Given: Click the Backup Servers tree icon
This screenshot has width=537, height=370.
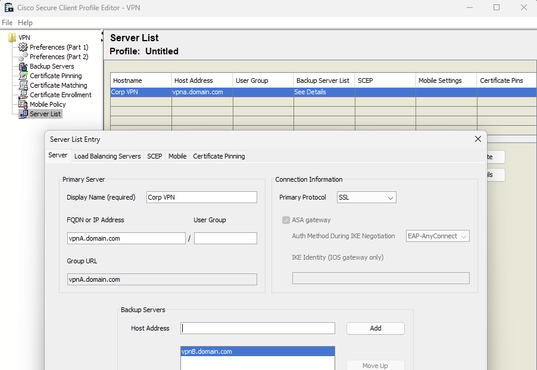Looking at the screenshot, I should [x=23, y=66].
